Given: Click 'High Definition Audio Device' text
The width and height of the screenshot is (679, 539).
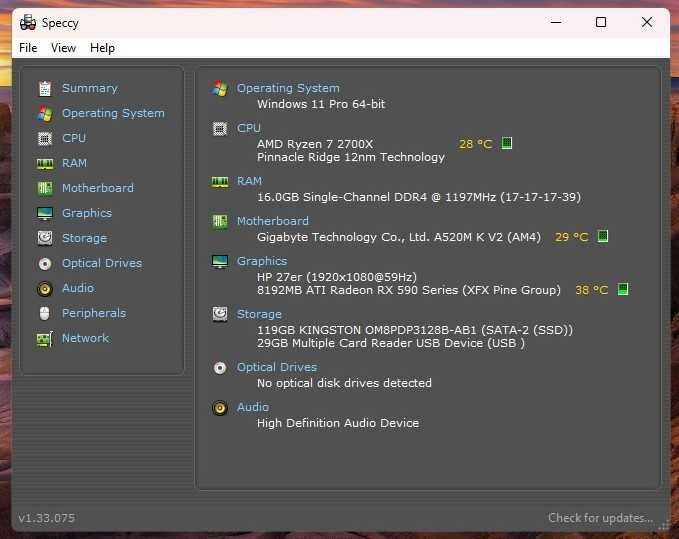Looking at the screenshot, I should click(x=338, y=423).
